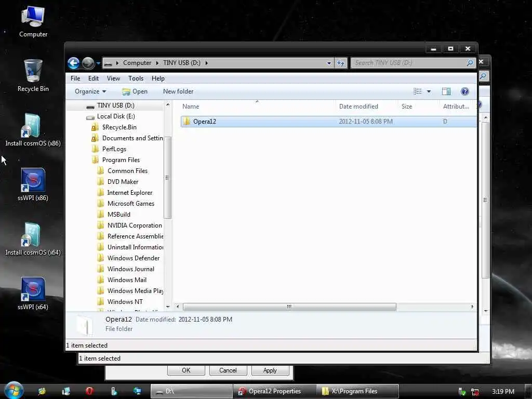This screenshot has height=399, width=532.
Task: Toggle the preview pane icon
Action: [x=446, y=91]
